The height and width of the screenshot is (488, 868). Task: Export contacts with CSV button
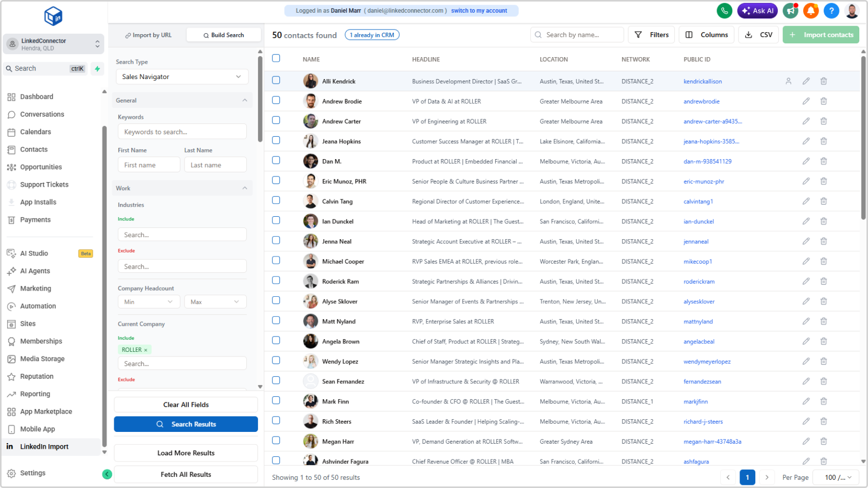tap(758, 35)
